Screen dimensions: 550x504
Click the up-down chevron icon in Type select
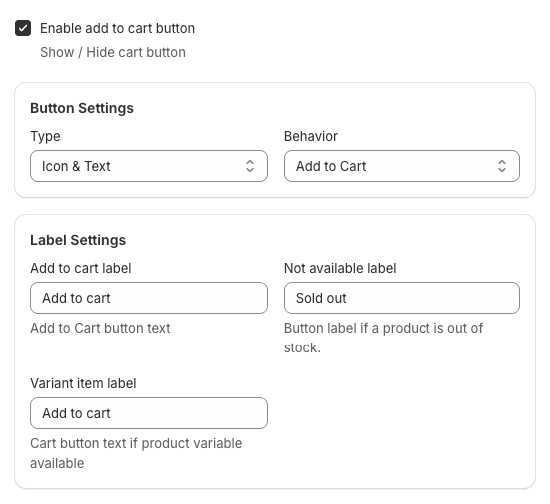(250, 166)
